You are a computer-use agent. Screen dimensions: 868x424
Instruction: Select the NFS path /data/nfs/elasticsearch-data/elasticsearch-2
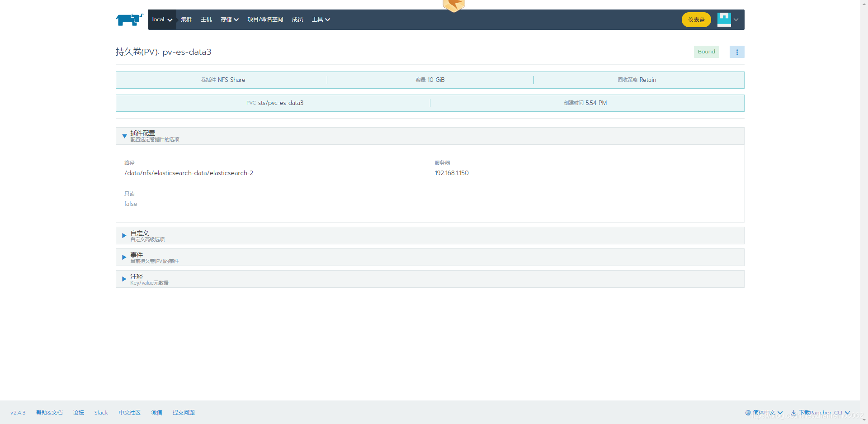coord(189,173)
